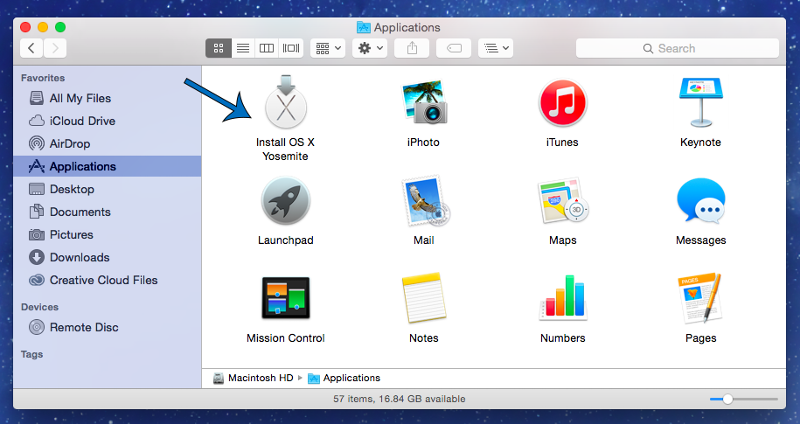Click Applications in the path bar
Screen dimensions: 800x424
tap(344, 378)
